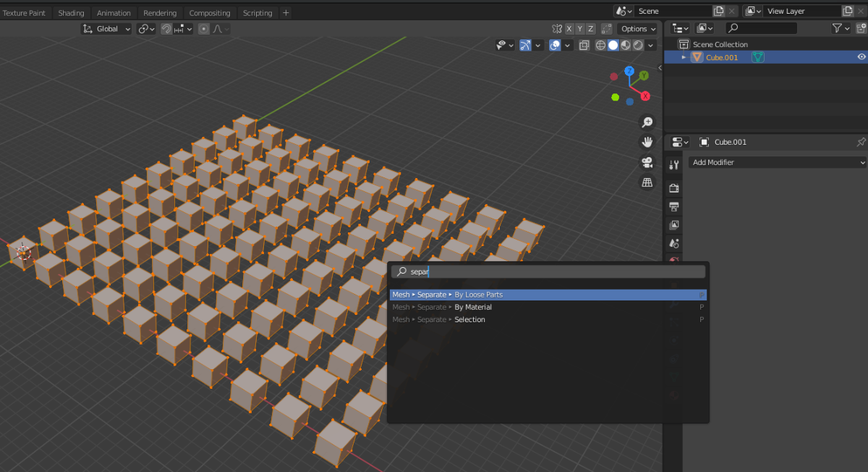This screenshot has height=472, width=868.
Task: Open the Global transform orientation dropdown
Action: [106, 29]
